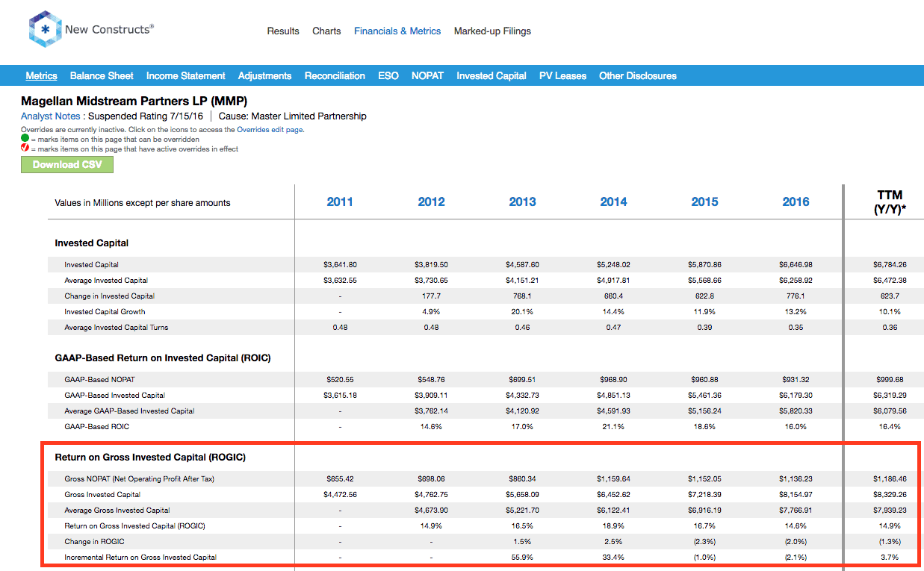Select the 2015 column header
The height and width of the screenshot is (571, 924).
[704, 202]
